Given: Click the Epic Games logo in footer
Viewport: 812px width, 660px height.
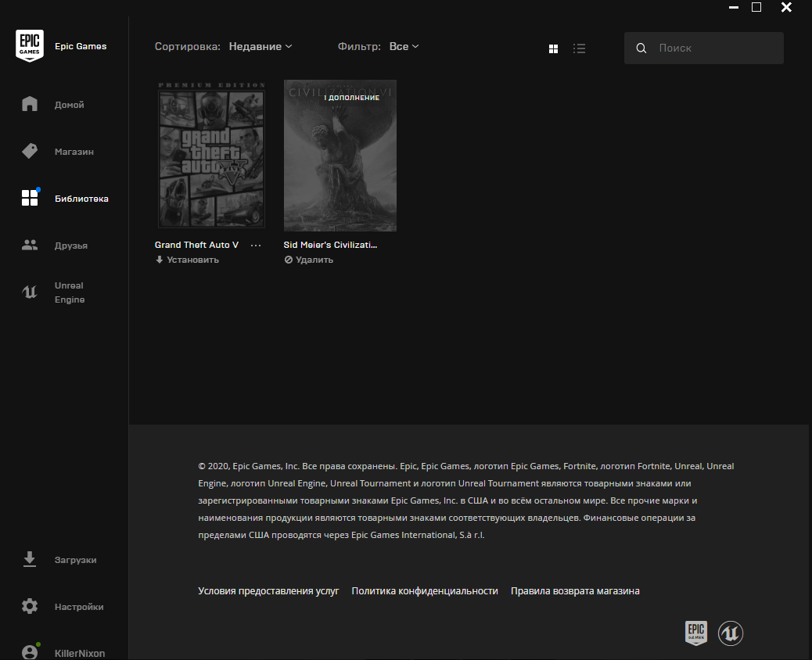Looking at the screenshot, I should coord(696,633).
